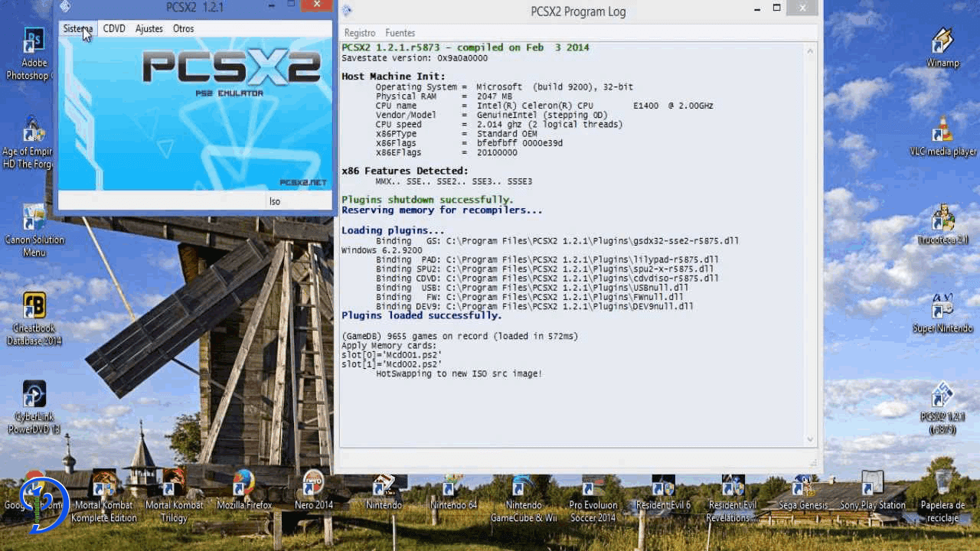980x551 pixels.
Task: Open the Fuentes menu in Program Log
Action: 400,33
